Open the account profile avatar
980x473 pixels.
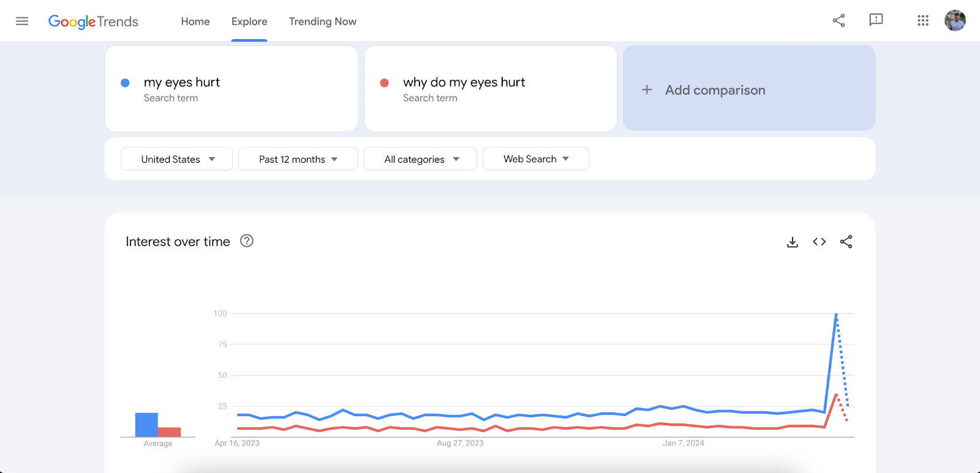click(954, 21)
